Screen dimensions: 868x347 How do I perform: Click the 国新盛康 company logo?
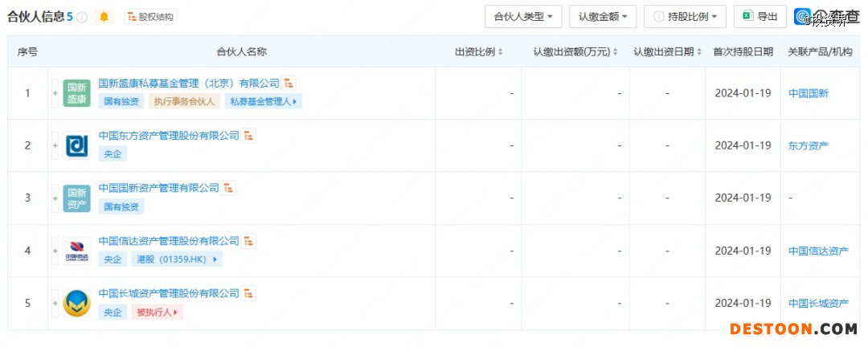click(x=77, y=93)
